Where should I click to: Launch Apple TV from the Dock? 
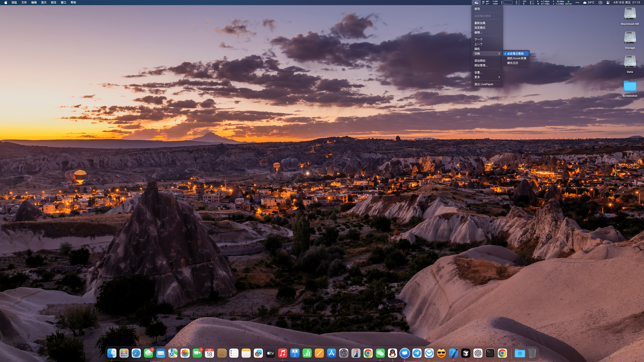point(271,353)
